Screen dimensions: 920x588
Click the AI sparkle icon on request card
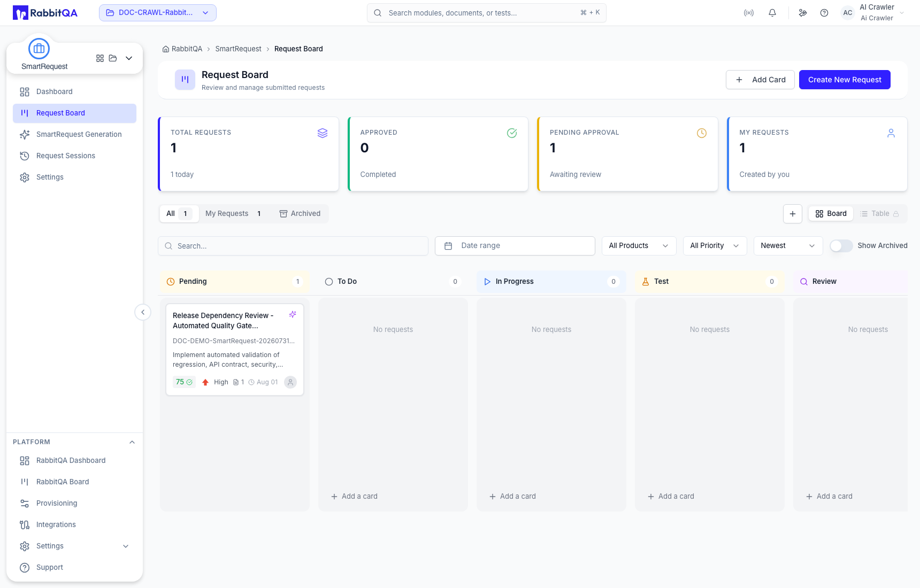pos(293,314)
